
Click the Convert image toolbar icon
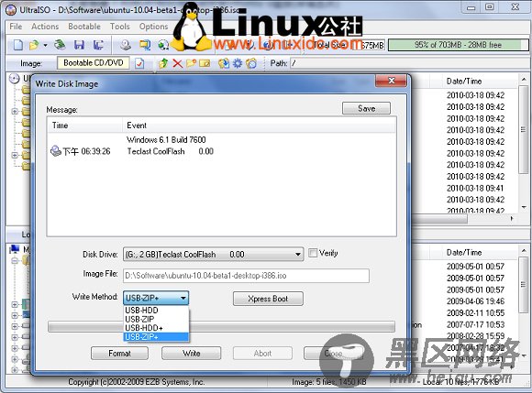coord(145,45)
